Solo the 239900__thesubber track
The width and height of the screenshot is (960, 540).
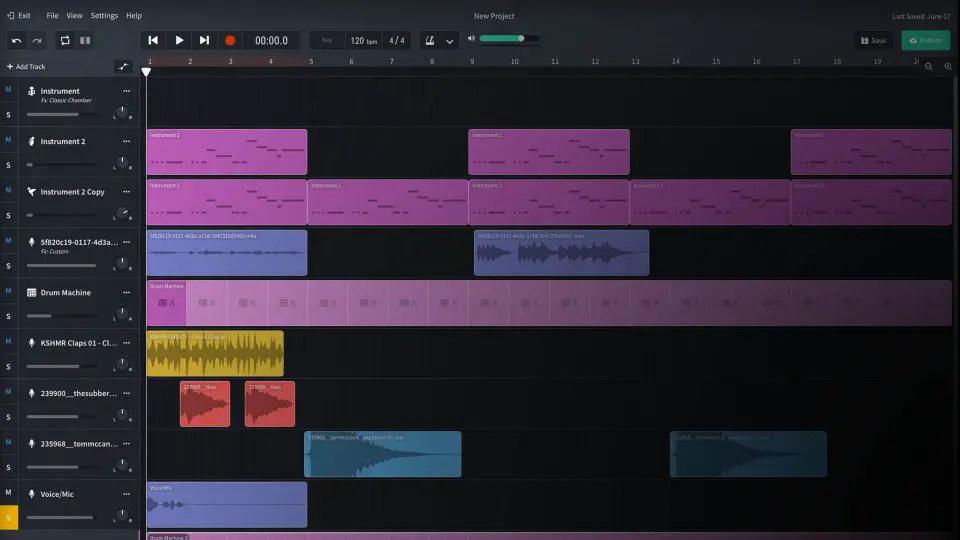[9, 417]
